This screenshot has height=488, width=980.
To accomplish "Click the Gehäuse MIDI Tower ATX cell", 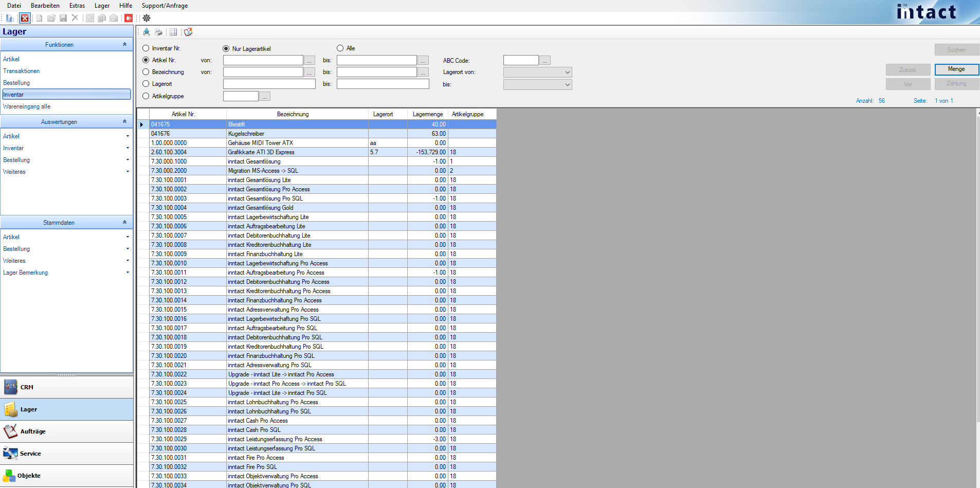I will pos(297,143).
